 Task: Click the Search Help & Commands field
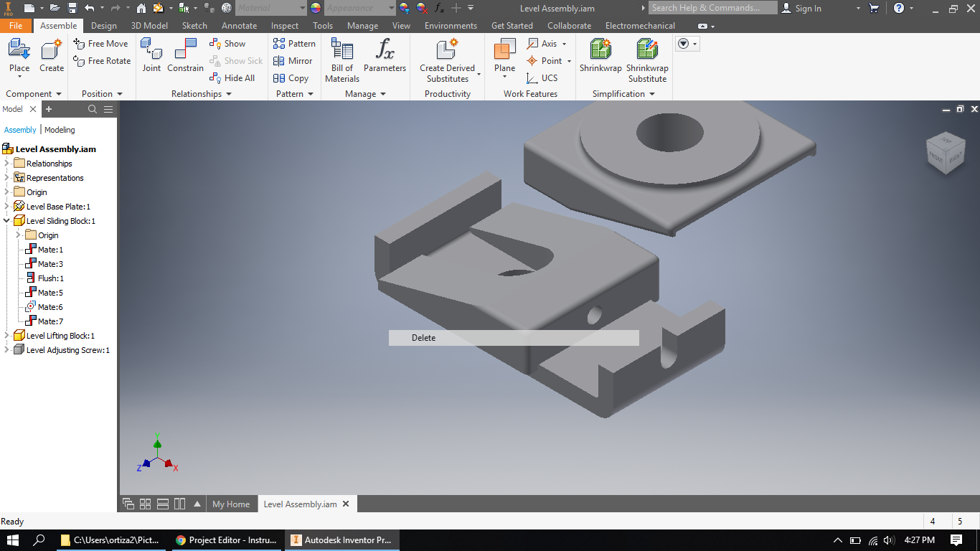[712, 8]
